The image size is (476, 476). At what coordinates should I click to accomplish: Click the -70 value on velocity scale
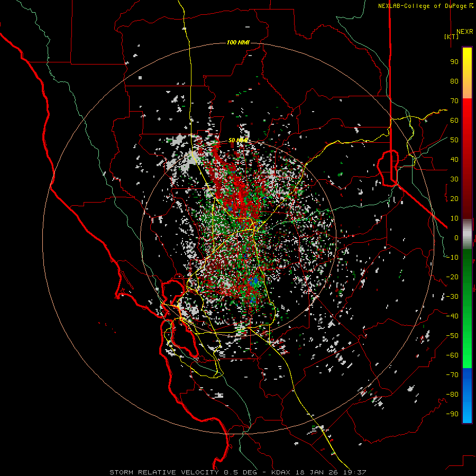coord(452,375)
